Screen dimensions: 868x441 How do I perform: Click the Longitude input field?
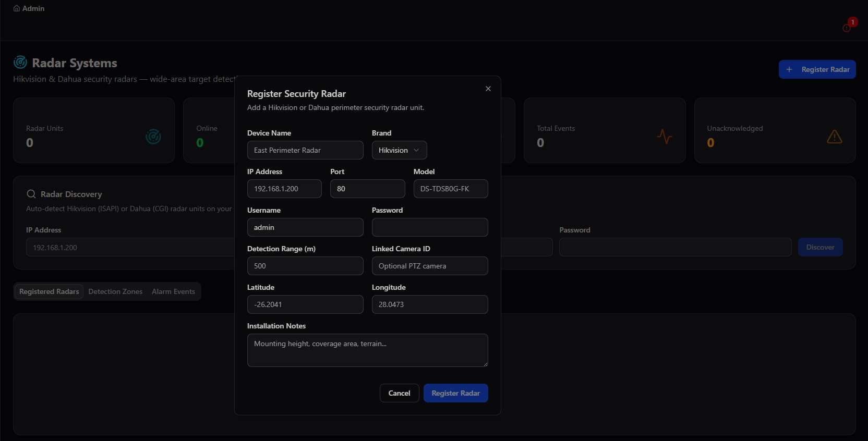[430, 304]
